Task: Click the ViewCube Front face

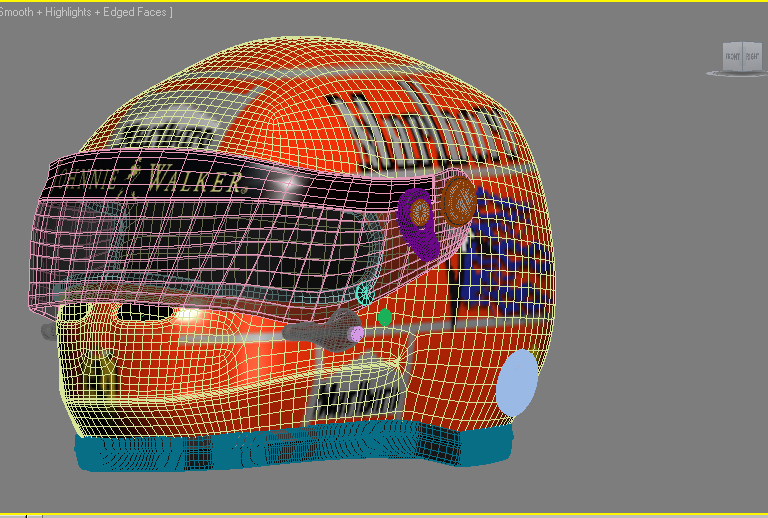Action: (733, 57)
